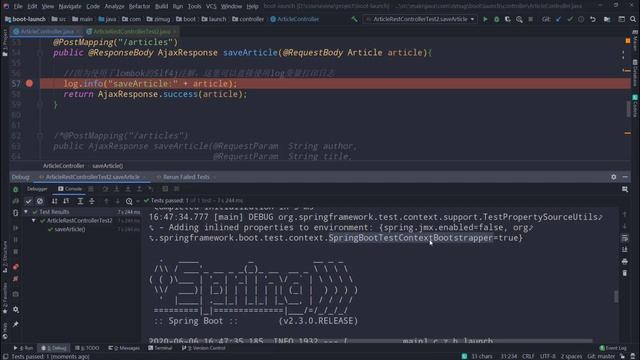Show Git history with the clock icon

(581, 19)
